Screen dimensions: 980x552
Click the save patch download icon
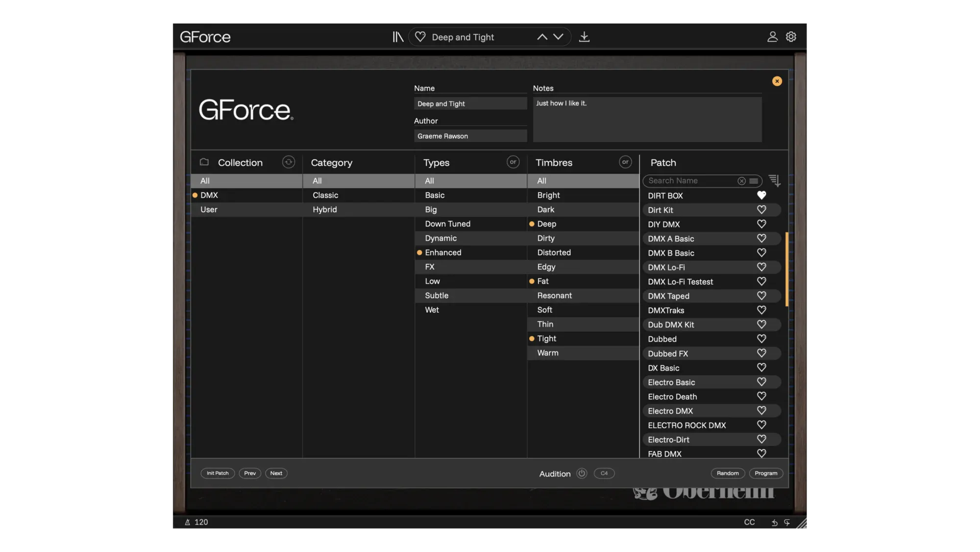click(x=584, y=37)
